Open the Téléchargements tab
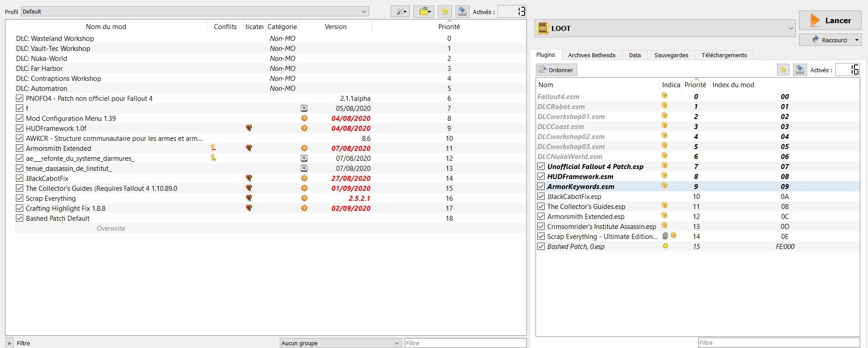This screenshot has width=868, height=348. tap(724, 55)
